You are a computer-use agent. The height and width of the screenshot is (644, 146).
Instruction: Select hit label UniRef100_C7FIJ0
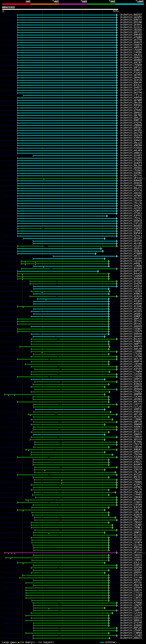coord(131,95)
